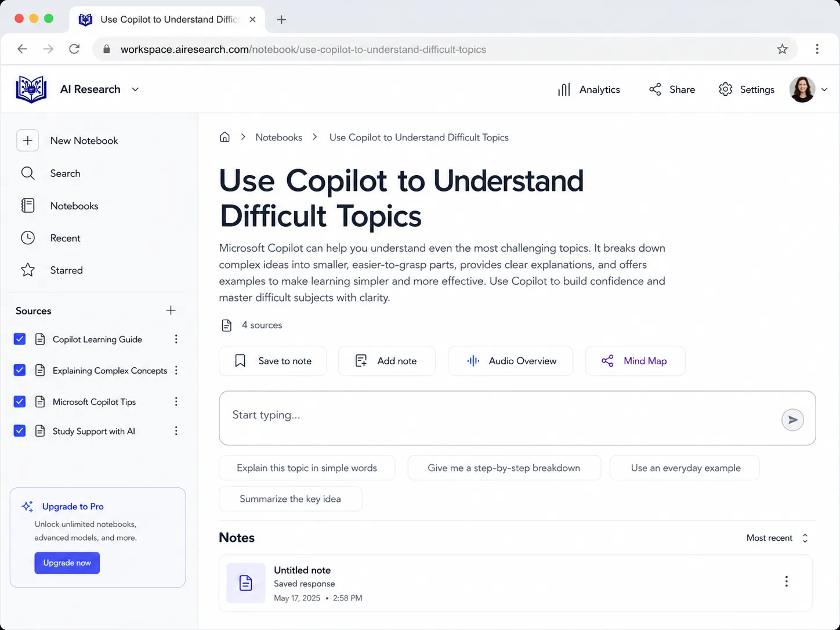Viewport: 840px width, 630px height.
Task: Open the browser three-dot menu
Action: point(817,49)
